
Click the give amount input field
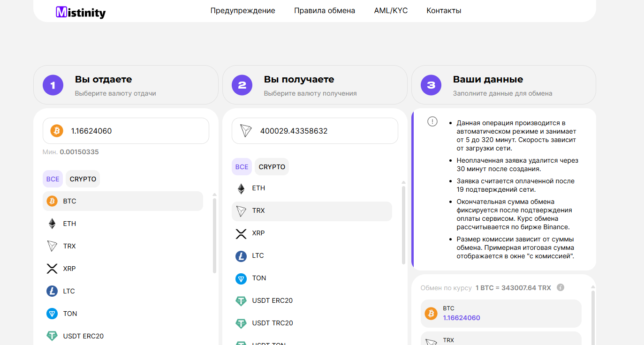pos(136,131)
